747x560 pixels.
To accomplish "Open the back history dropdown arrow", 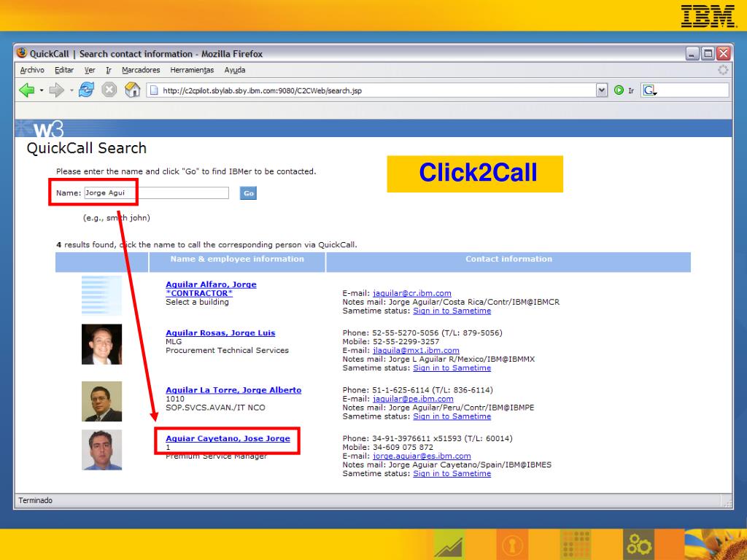I will point(42,90).
